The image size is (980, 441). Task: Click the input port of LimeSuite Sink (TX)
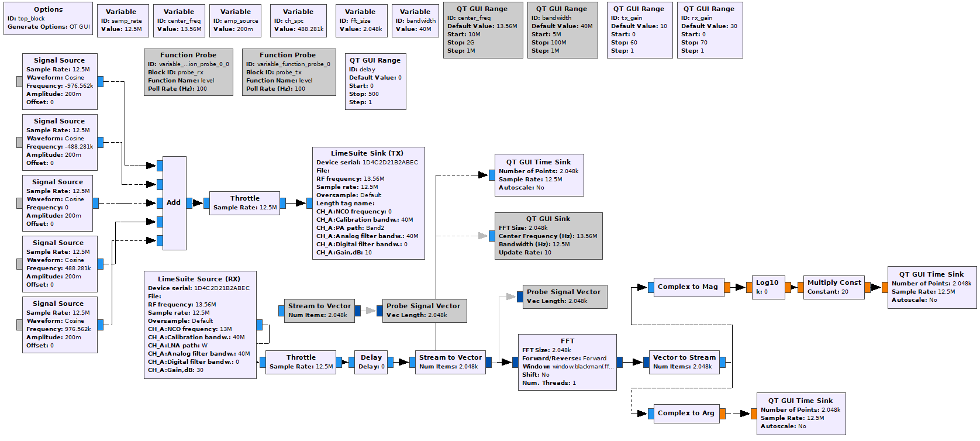coord(309,203)
